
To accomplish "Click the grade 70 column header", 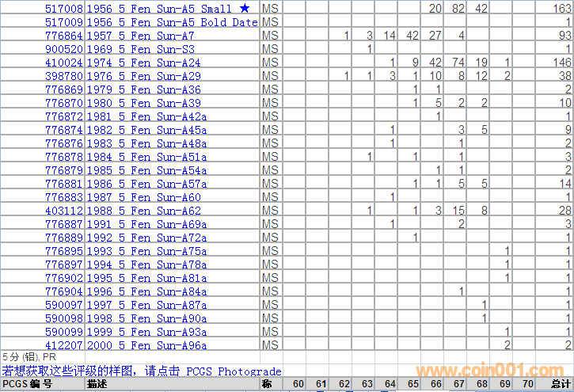I will tap(527, 384).
